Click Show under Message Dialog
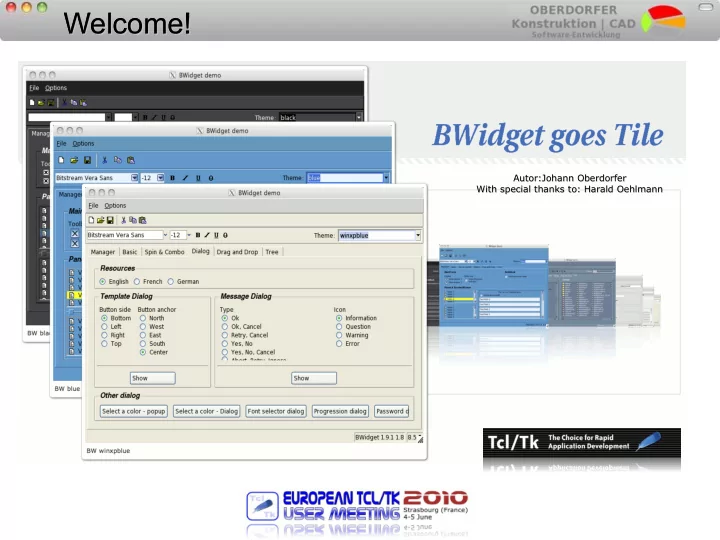Viewport: 720px width, 540px height. coord(314,378)
